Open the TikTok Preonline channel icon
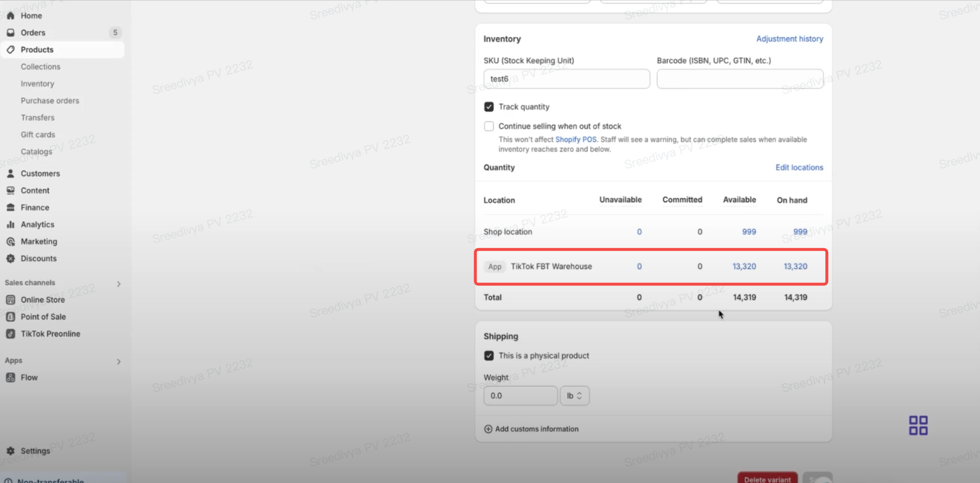 (x=10, y=334)
